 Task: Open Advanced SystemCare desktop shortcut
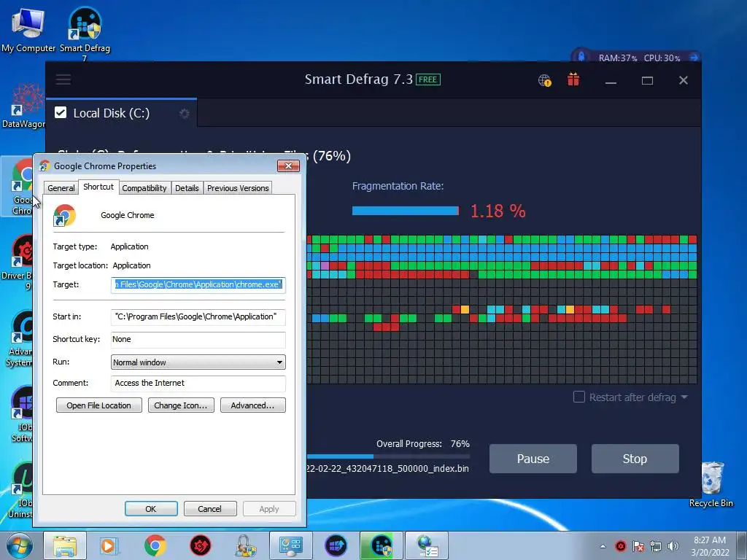click(x=18, y=339)
